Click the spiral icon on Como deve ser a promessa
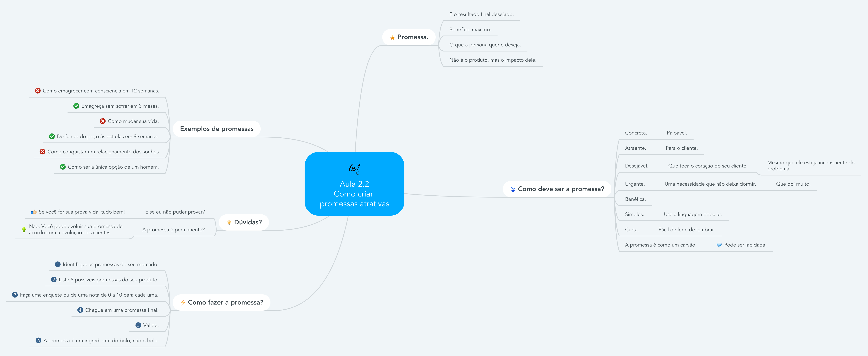The width and height of the screenshot is (868, 356). (513, 189)
